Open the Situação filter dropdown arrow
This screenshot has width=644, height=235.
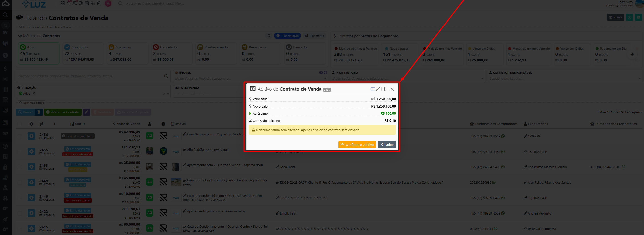[168, 94]
